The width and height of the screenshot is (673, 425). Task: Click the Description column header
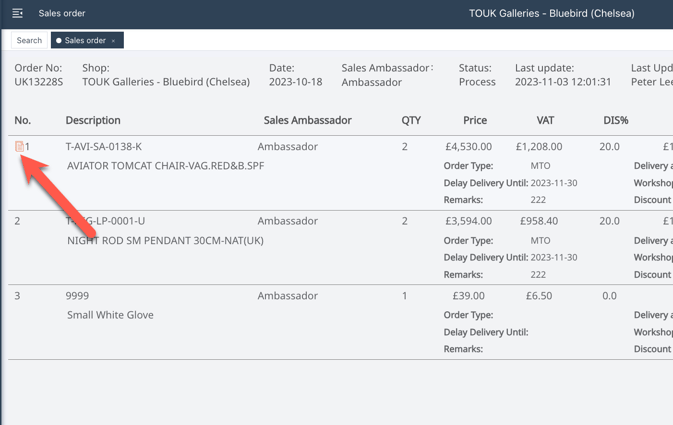[x=93, y=120]
